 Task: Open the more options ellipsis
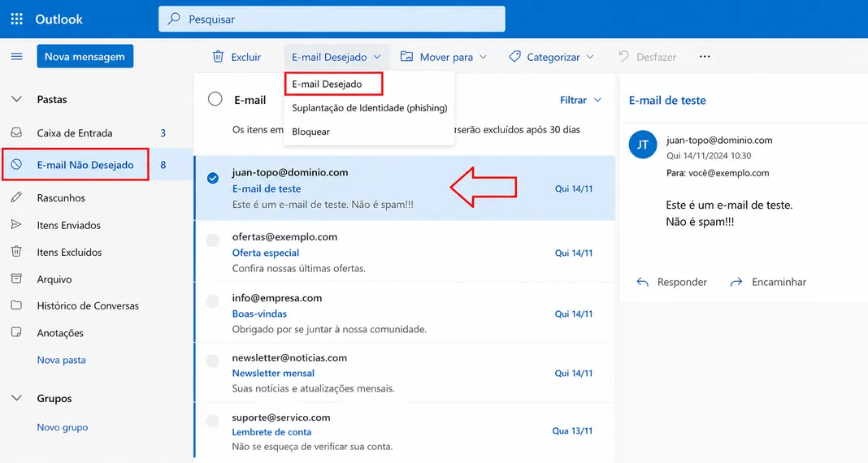(x=705, y=56)
